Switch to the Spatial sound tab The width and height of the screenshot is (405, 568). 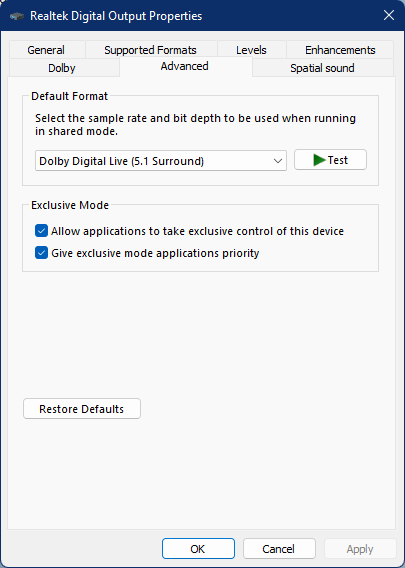point(322,68)
